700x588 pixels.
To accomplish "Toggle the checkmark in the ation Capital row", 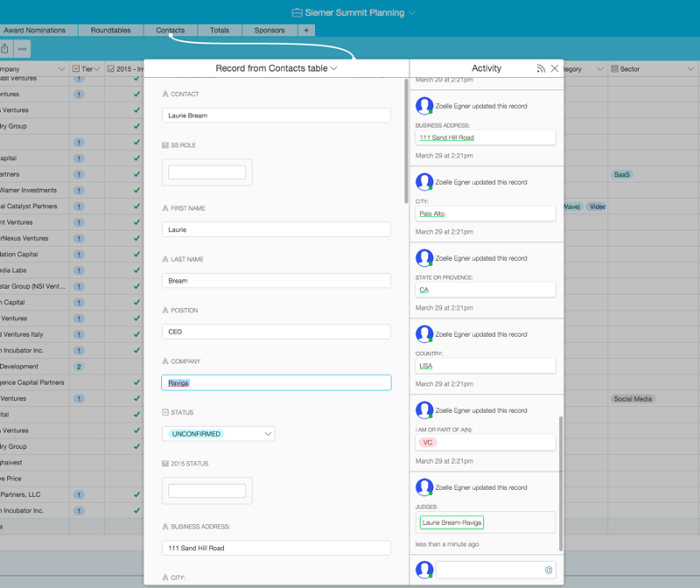I will click(x=136, y=254).
